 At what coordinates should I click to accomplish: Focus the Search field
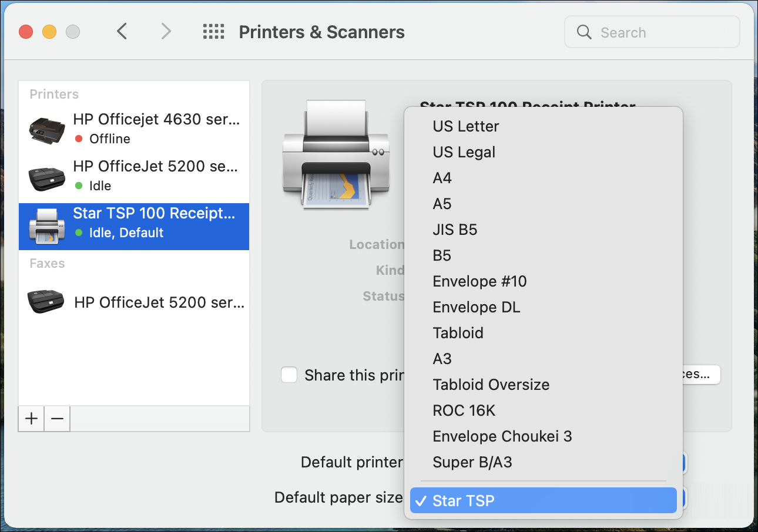click(652, 32)
